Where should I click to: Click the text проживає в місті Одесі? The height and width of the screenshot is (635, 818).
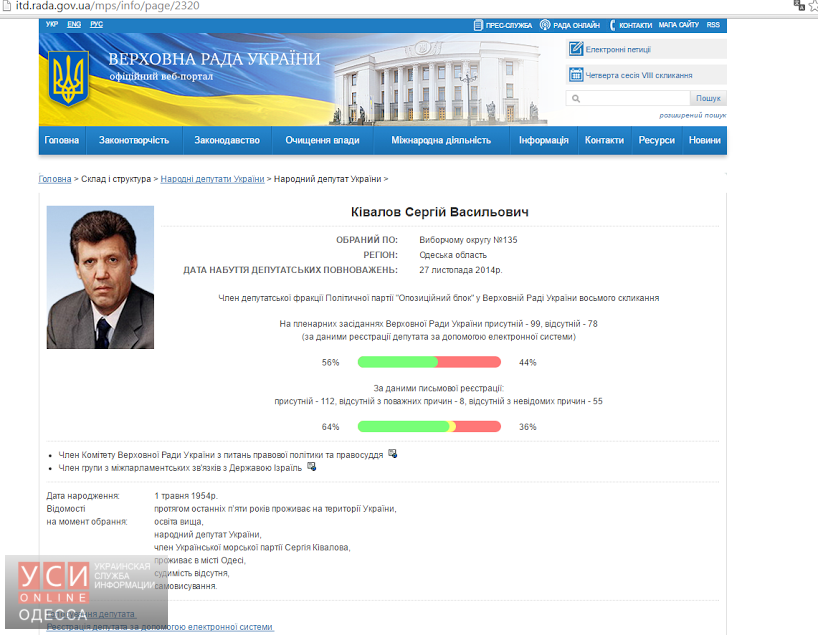click(199, 560)
